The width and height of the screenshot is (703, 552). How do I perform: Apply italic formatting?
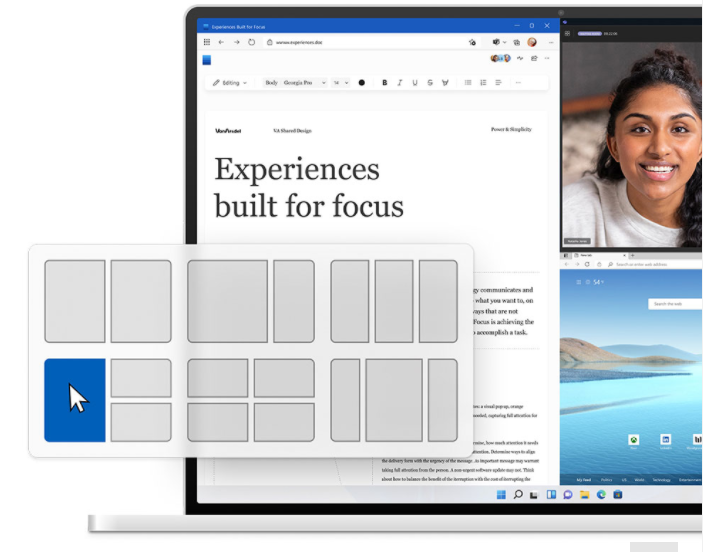(399, 83)
